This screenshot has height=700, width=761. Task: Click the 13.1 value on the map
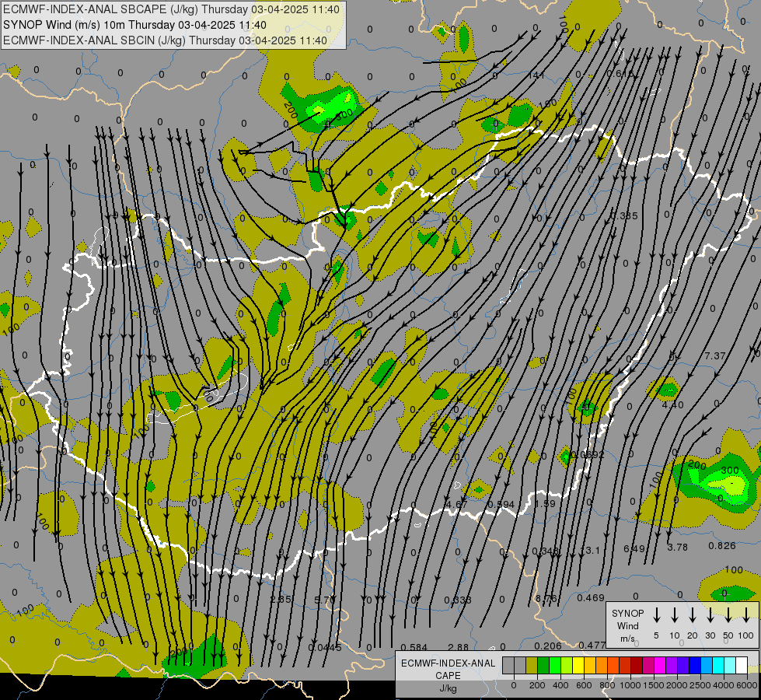590,550
